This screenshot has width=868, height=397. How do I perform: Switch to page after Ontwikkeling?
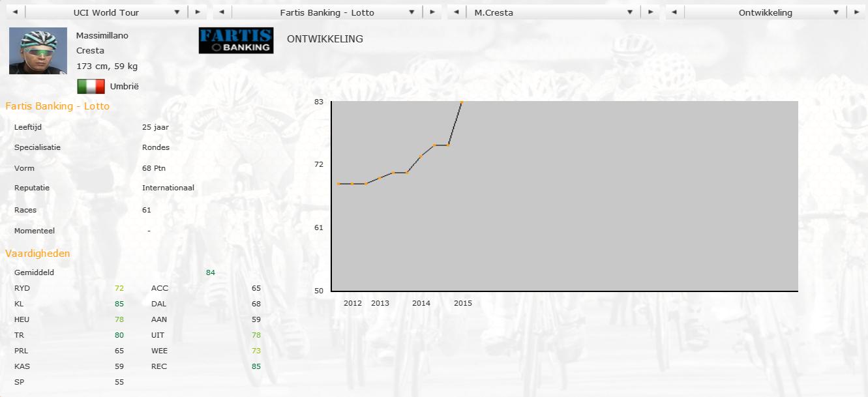[x=856, y=12]
